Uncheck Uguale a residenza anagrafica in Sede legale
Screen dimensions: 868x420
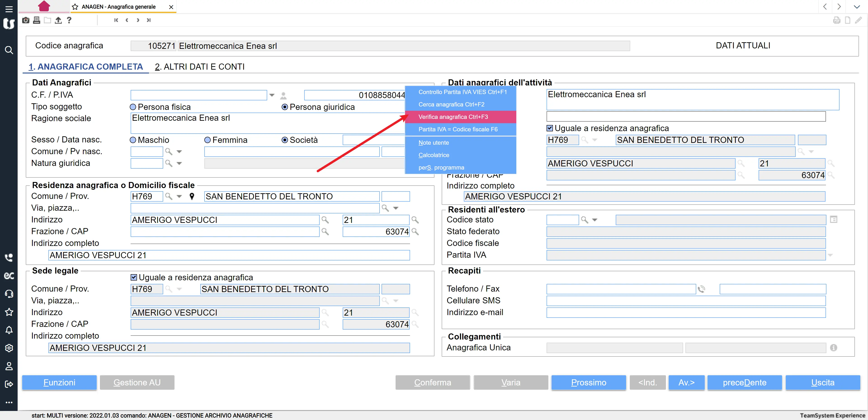tap(134, 277)
